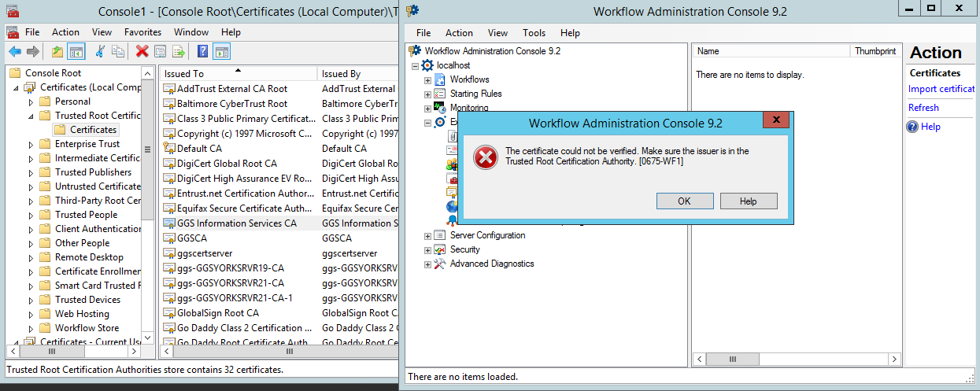Expand the Server Configuration node

click(427, 235)
